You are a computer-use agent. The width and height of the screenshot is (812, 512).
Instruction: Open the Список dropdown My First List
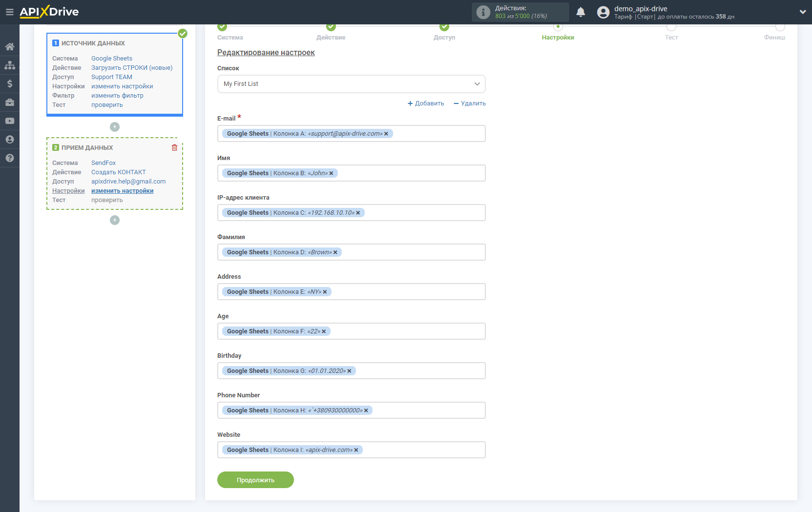point(352,84)
